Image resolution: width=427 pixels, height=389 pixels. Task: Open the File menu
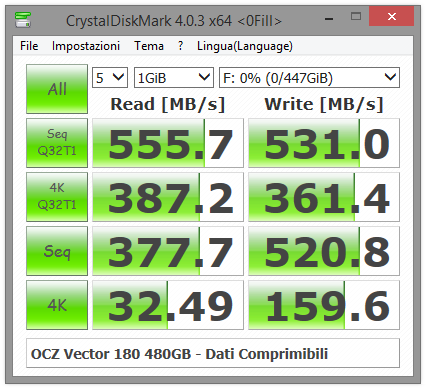point(29,46)
